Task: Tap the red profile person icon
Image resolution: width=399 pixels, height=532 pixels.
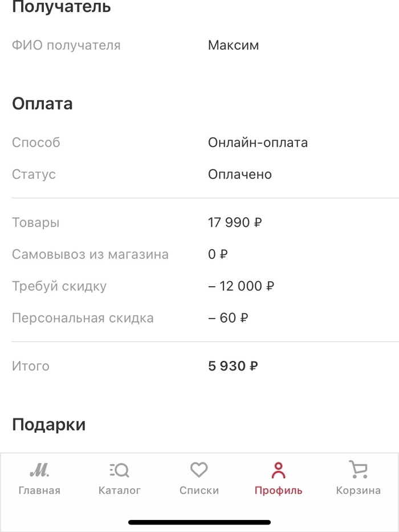Action: point(278,470)
